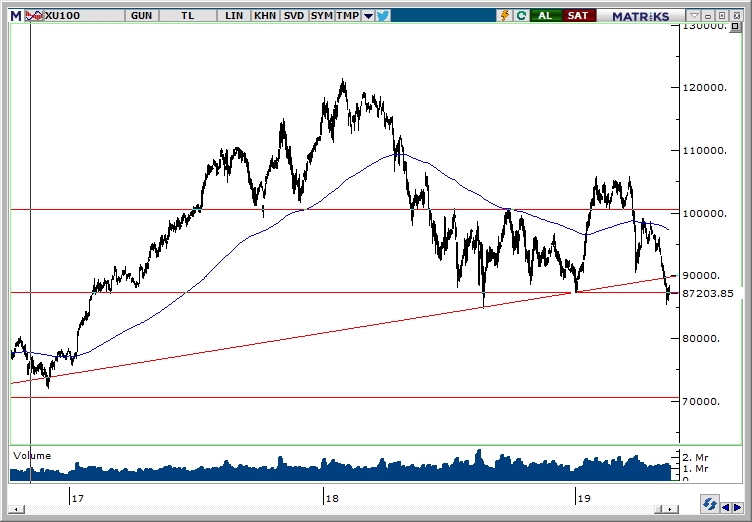This screenshot has width=752, height=522.
Task: Open the SVD toolbar option
Action: click(x=294, y=16)
